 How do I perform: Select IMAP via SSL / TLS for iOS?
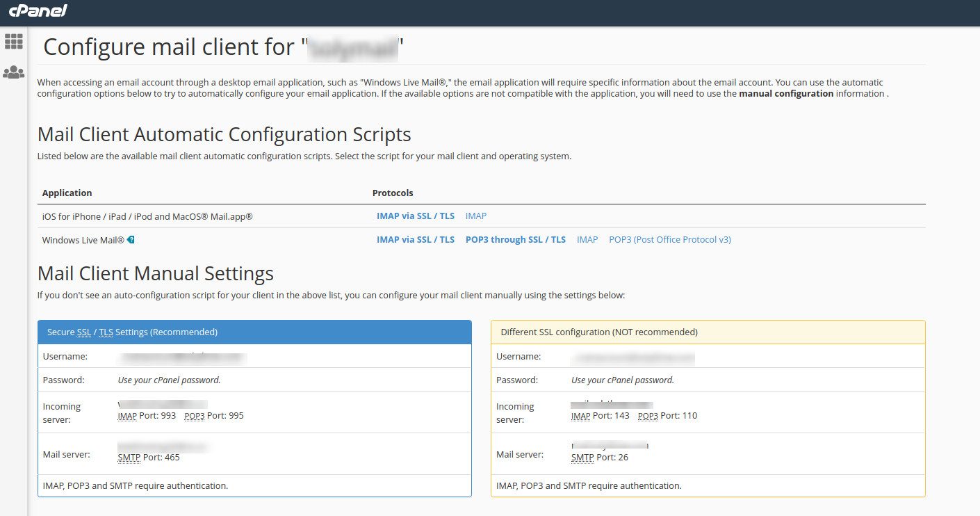coord(415,216)
